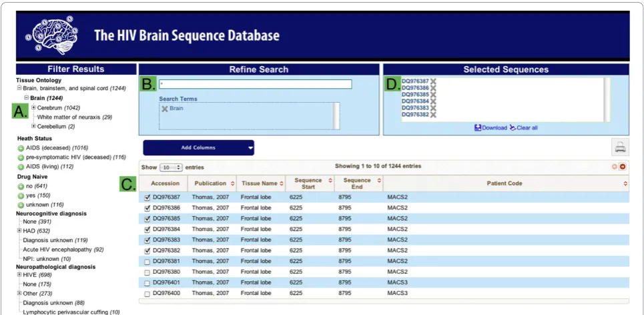Remove DQ976387 from selected sequences
The image size is (644, 315).
click(433, 81)
